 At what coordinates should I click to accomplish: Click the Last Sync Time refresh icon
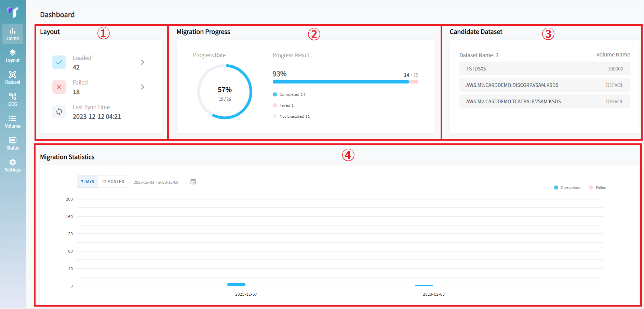click(x=59, y=112)
